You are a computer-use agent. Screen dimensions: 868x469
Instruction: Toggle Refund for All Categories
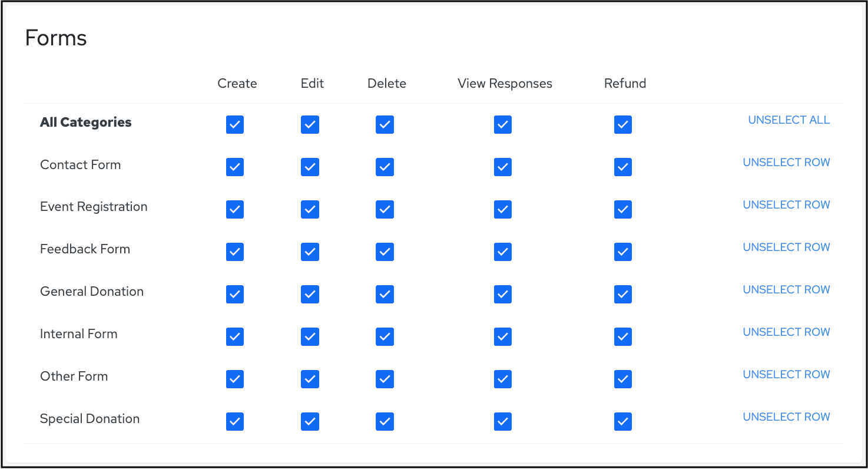pos(623,125)
